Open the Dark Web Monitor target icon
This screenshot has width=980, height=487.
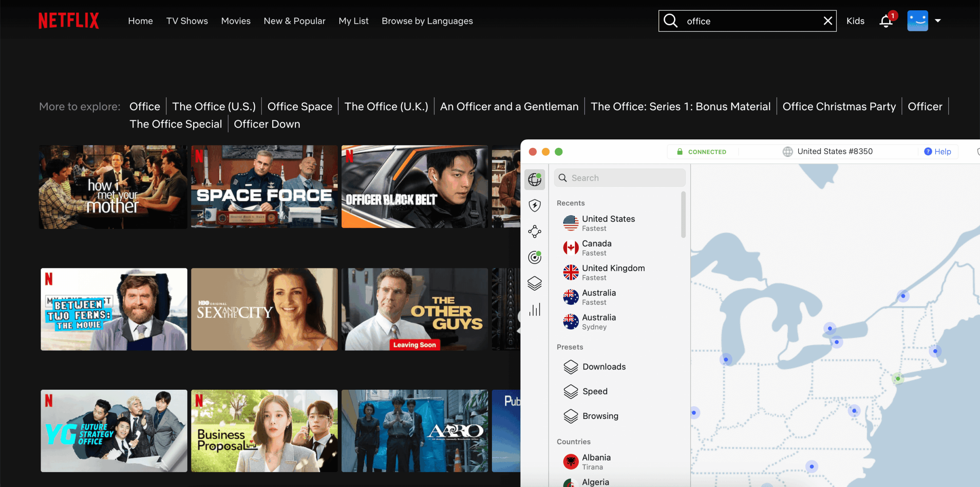535,257
